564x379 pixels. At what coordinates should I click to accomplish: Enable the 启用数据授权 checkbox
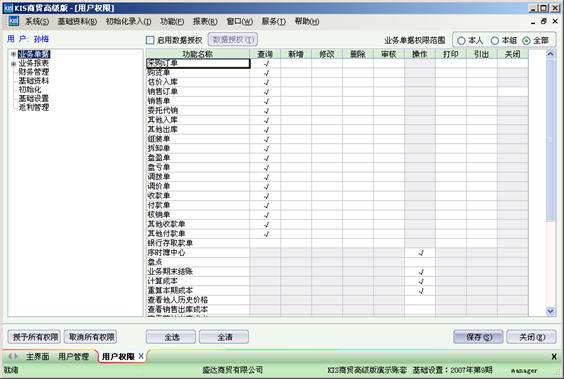[150, 40]
